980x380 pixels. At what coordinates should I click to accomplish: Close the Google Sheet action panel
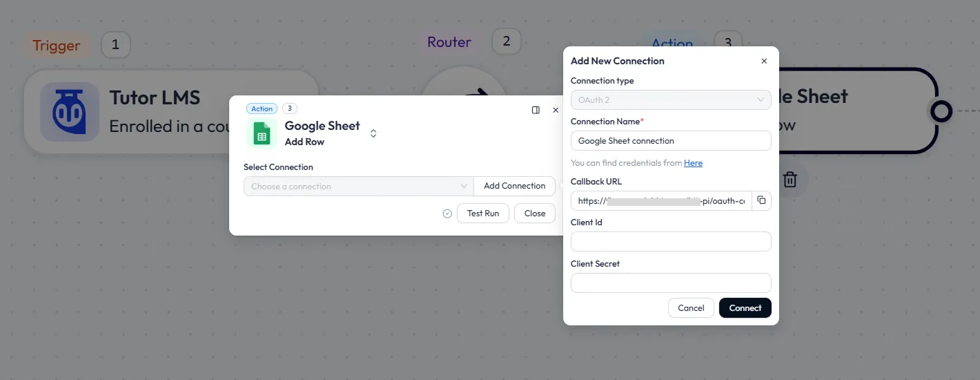[556, 110]
